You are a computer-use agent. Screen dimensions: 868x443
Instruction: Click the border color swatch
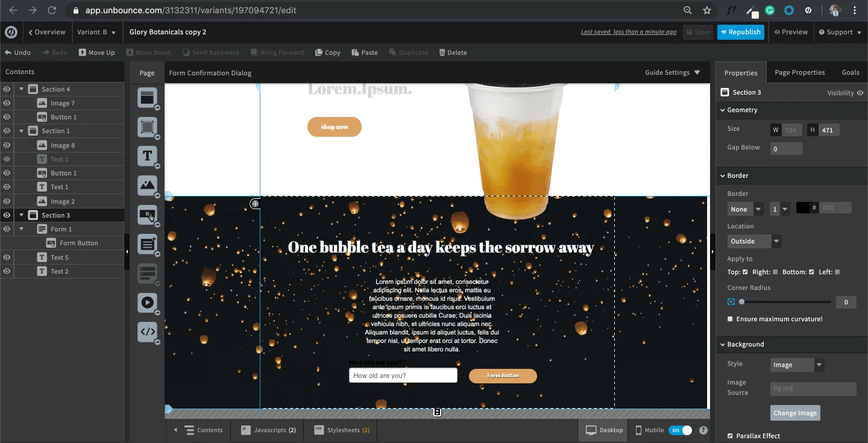[x=803, y=207]
